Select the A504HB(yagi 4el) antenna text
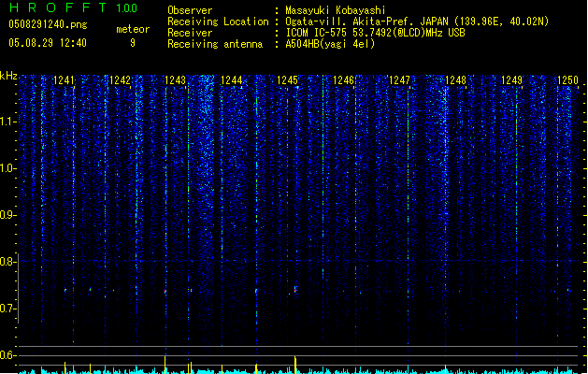The image size is (588, 374). coord(330,44)
